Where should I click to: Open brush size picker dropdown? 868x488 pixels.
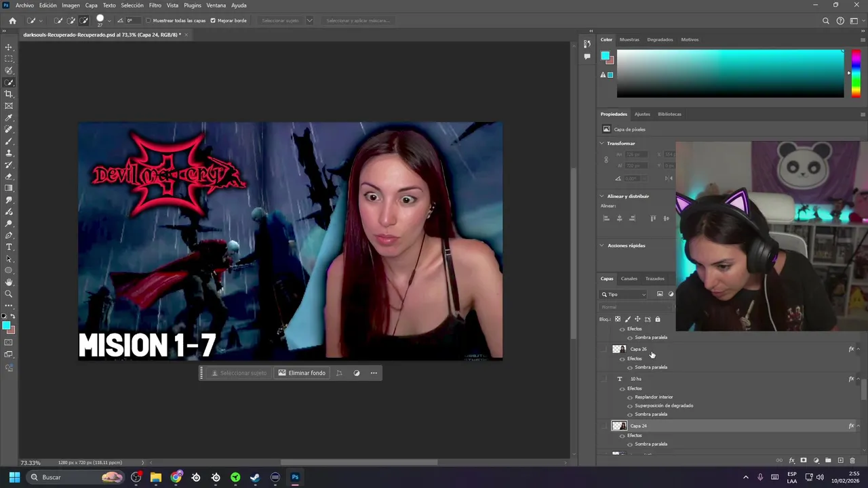(x=109, y=20)
